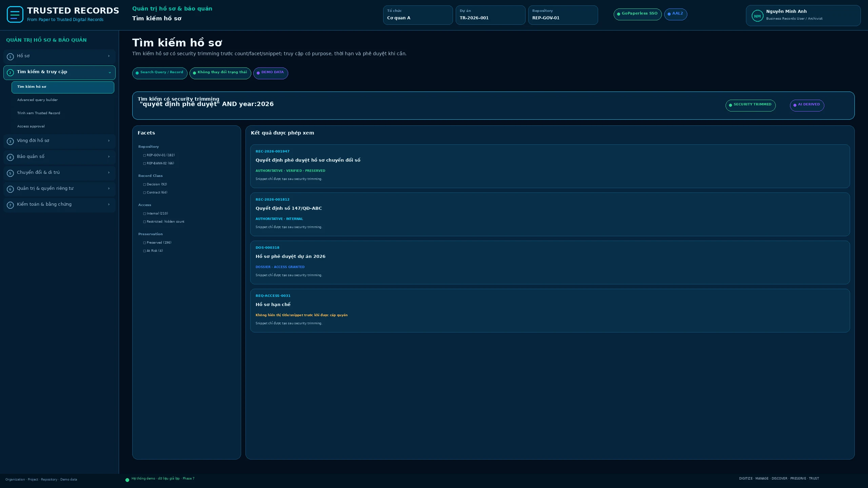
Task: Open Access approval submenu item
Action: click(63, 126)
